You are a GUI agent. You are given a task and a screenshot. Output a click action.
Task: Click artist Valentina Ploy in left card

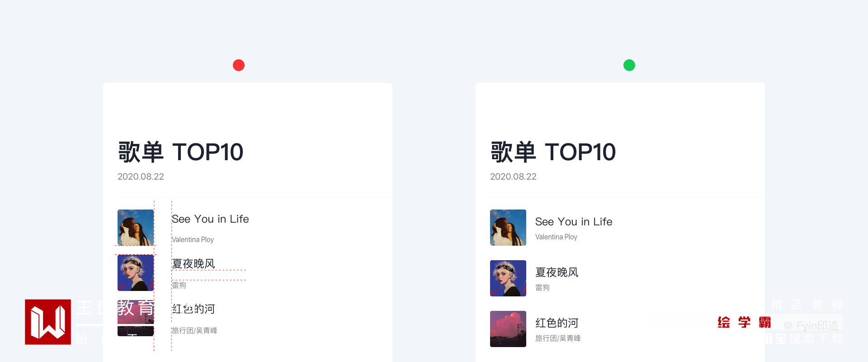pyautogui.click(x=193, y=240)
